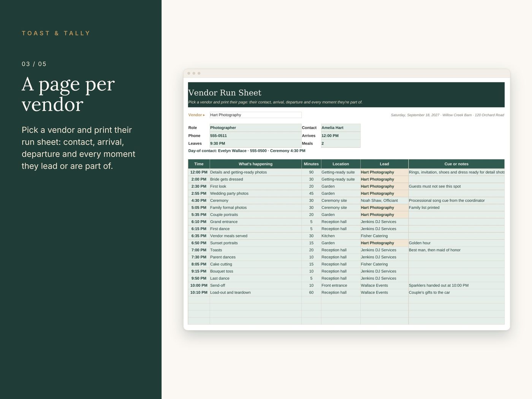Click the Couple portraits event cell
Screen dimensions: 532x399
click(255, 215)
